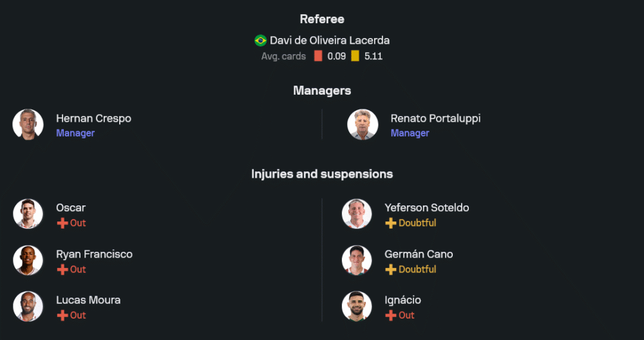Viewport: 644px width, 340px height.
Task: Open Renato Portaluppi's manager page
Action: pos(435,118)
